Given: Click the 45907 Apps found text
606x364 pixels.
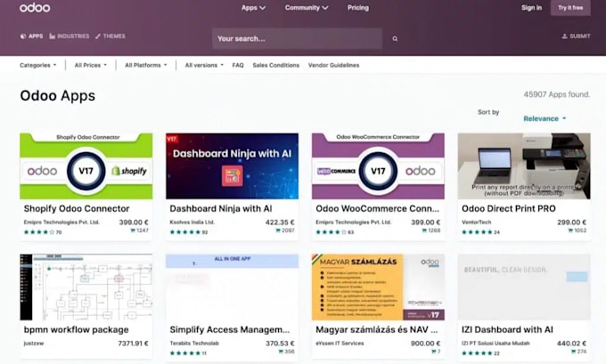Looking at the screenshot, I should [x=557, y=94].
